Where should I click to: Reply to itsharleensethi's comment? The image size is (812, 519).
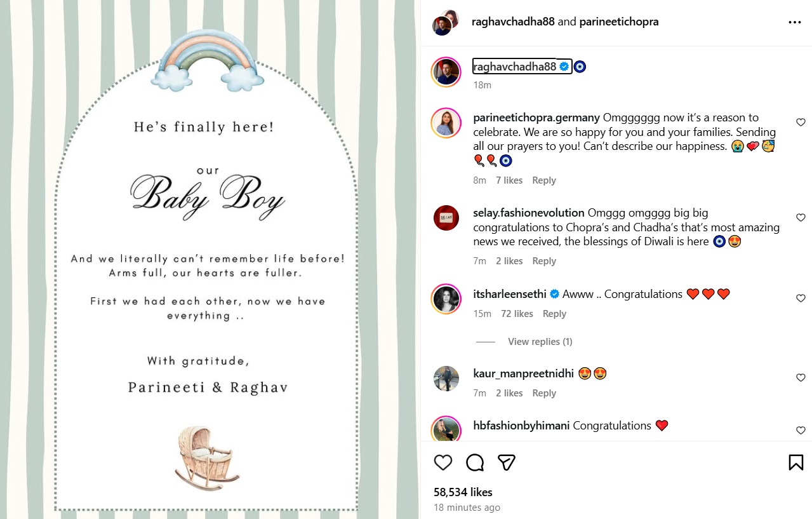tap(554, 314)
